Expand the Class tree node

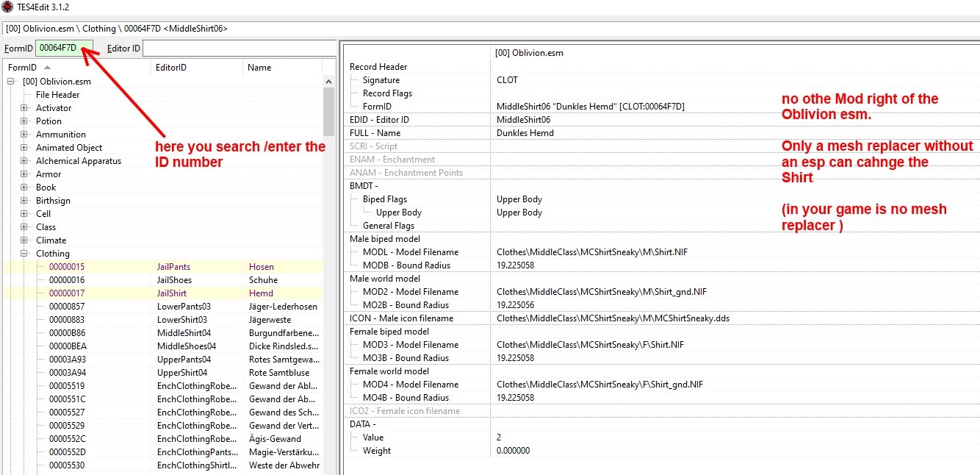(x=24, y=227)
